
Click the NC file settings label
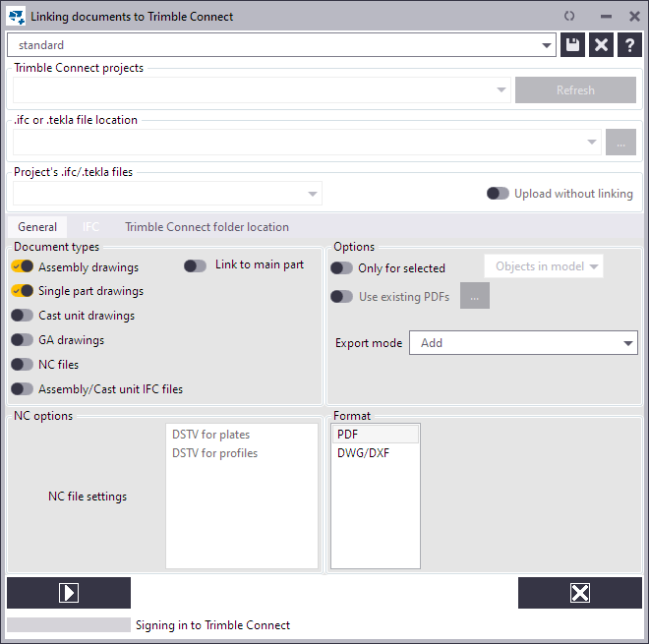(88, 497)
